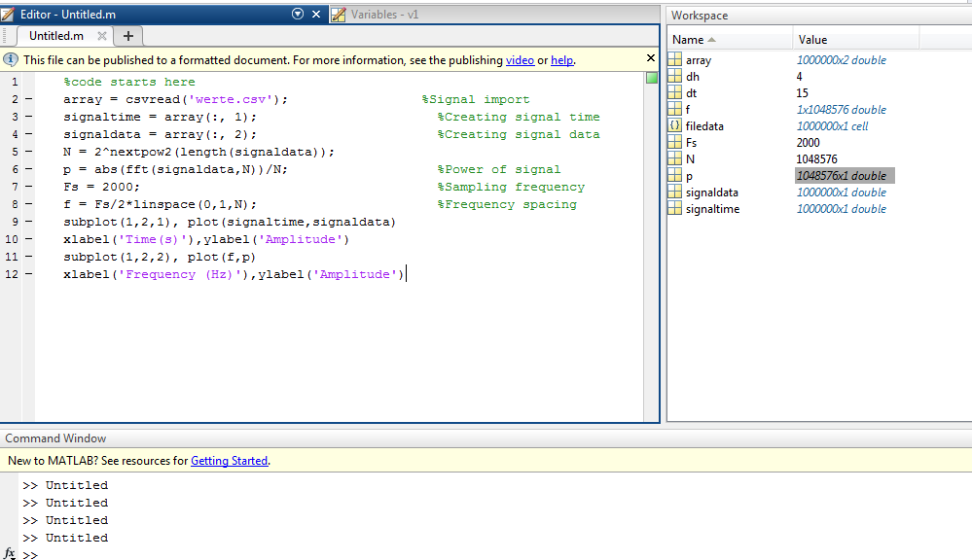The image size is (972, 560).
Task: Set breakpoint at line 12 dash
Action: tap(27, 274)
